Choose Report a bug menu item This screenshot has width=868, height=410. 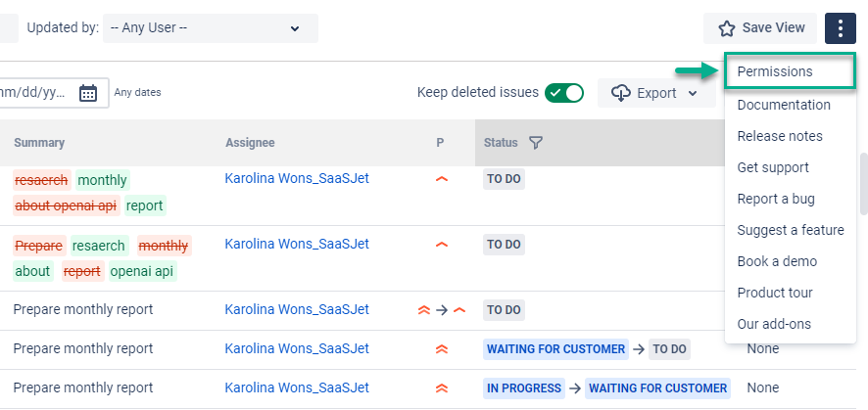click(776, 199)
